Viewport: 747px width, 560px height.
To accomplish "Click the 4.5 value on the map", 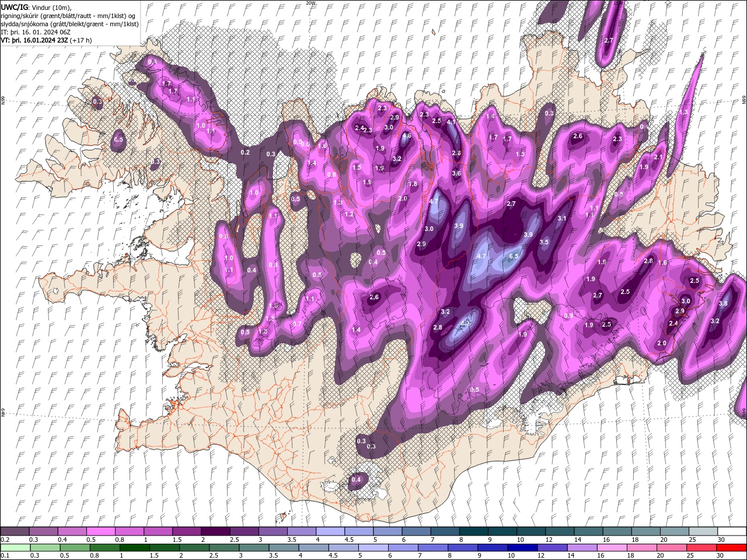I will 465,322.
